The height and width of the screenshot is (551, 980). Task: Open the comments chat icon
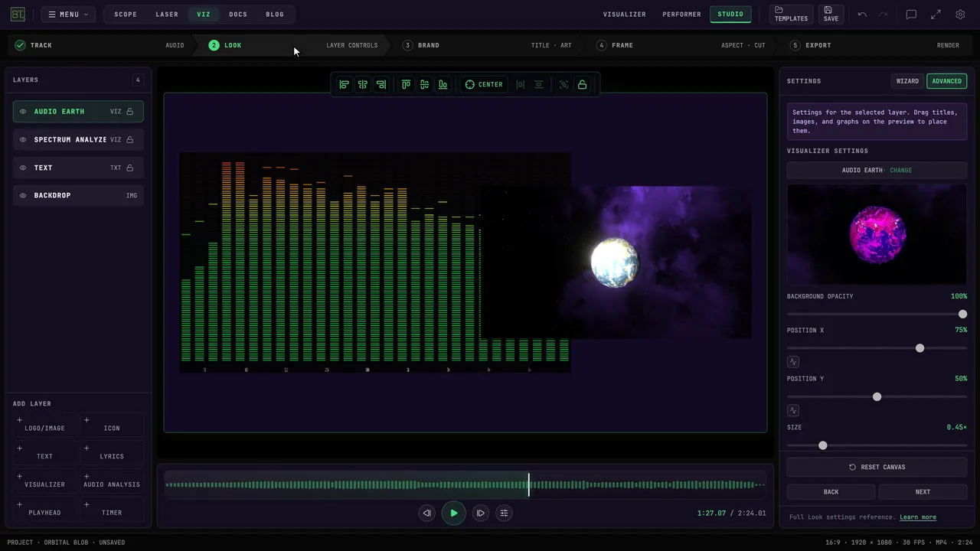(911, 15)
